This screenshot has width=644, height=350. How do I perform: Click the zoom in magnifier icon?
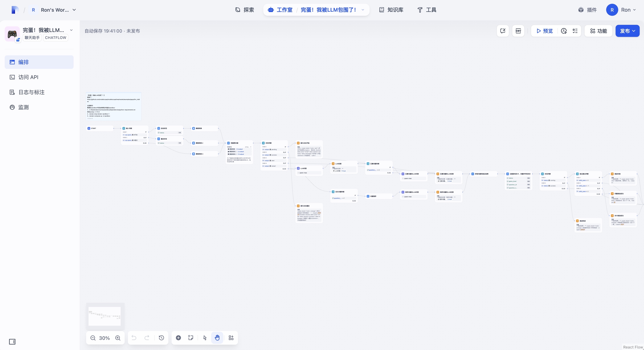[118, 338]
